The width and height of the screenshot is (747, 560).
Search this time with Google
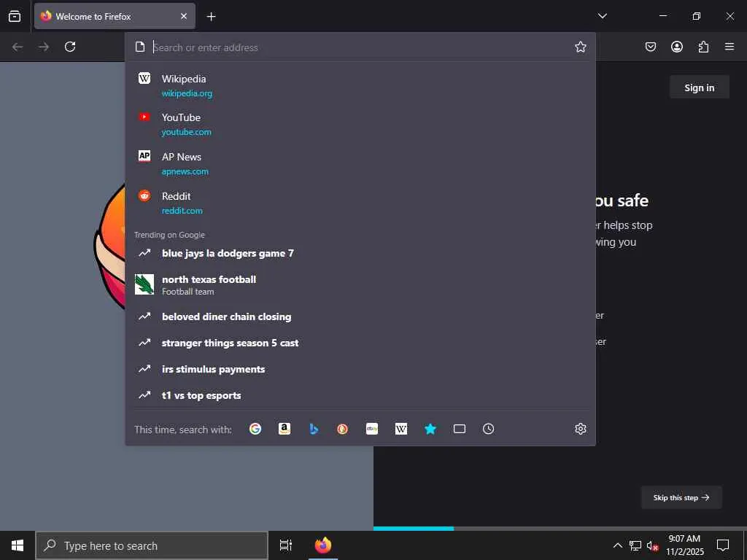point(255,429)
